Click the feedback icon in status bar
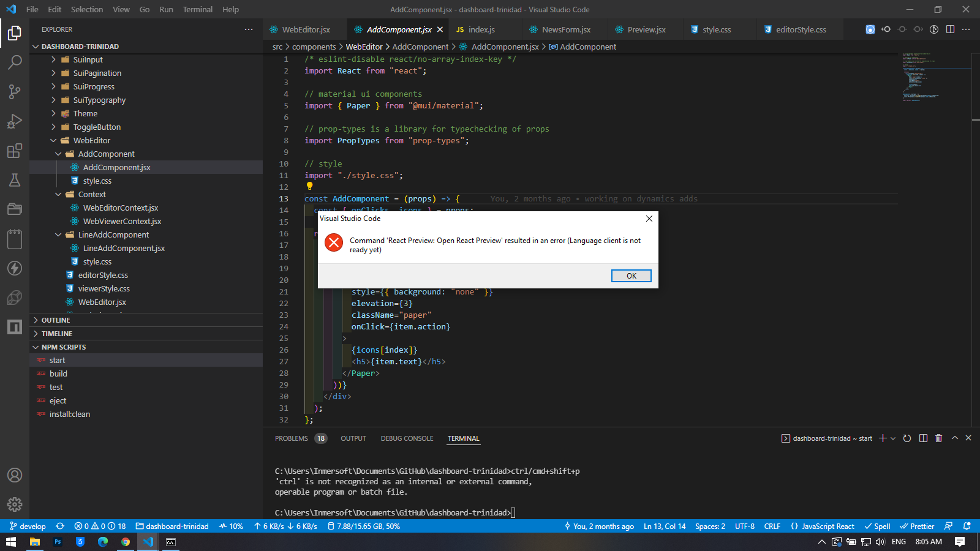 pos(948,526)
